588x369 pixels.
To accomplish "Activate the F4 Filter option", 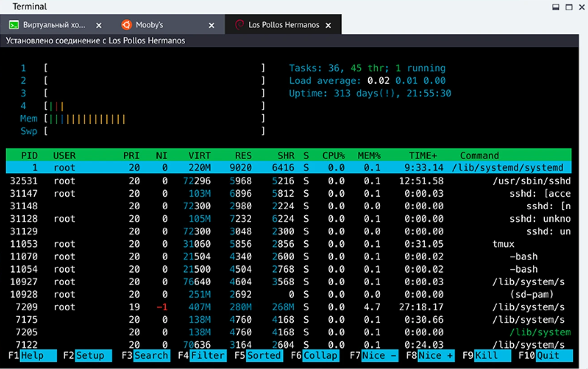I will pos(208,355).
